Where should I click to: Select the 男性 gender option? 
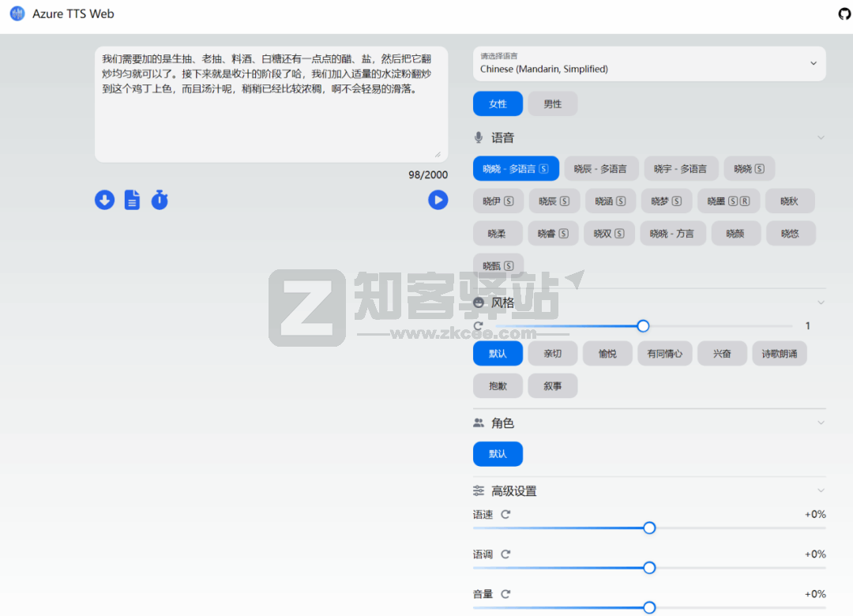coord(552,103)
